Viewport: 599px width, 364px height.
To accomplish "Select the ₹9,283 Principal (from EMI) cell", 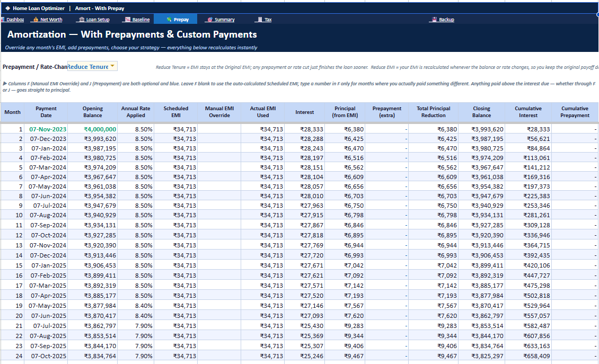I will coord(345,326).
